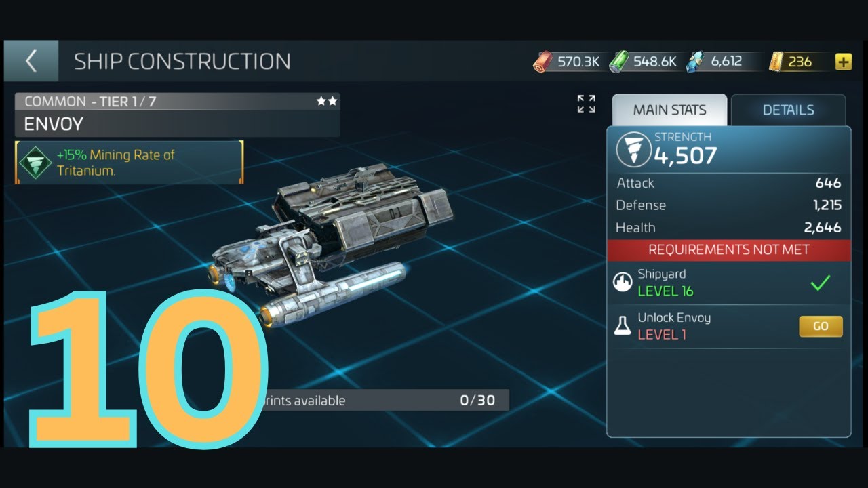This screenshot has height=488, width=868.
Task: Go back using the left arrow
Action: (x=31, y=61)
